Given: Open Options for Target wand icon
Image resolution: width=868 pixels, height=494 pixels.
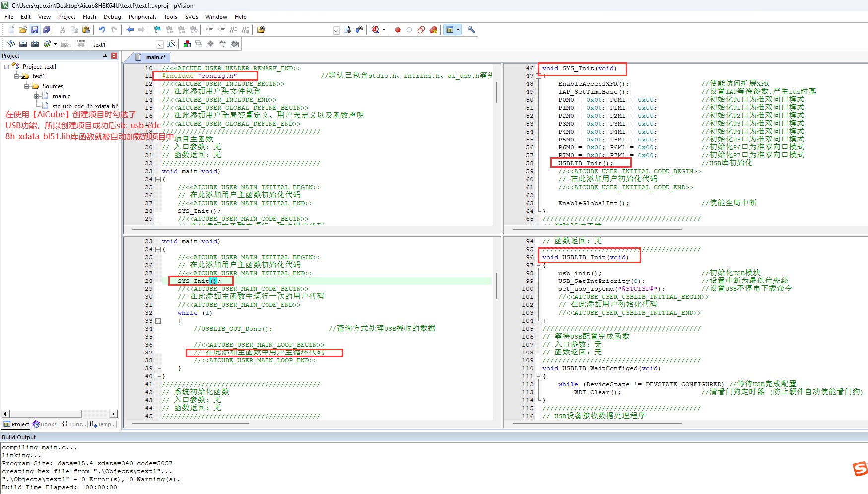Looking at the screenshot, I should click(171, 44).
